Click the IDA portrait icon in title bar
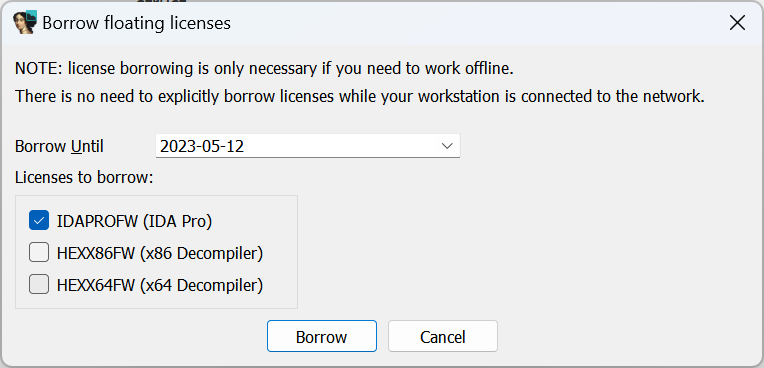 (25, 22)
